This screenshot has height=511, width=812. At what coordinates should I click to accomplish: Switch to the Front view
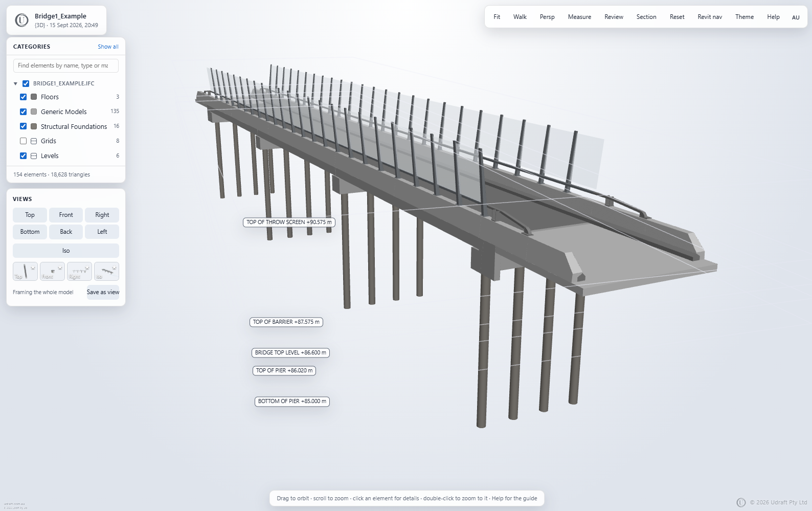click(x=66, y=215)
